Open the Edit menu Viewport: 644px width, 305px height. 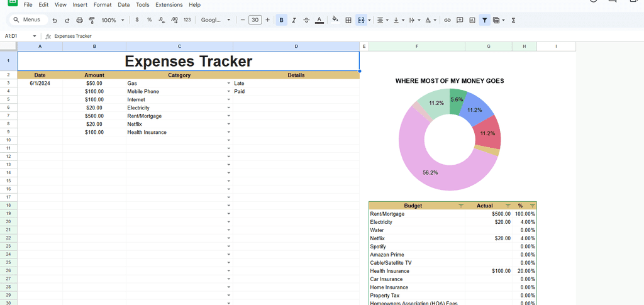click(x=43, y=5)
